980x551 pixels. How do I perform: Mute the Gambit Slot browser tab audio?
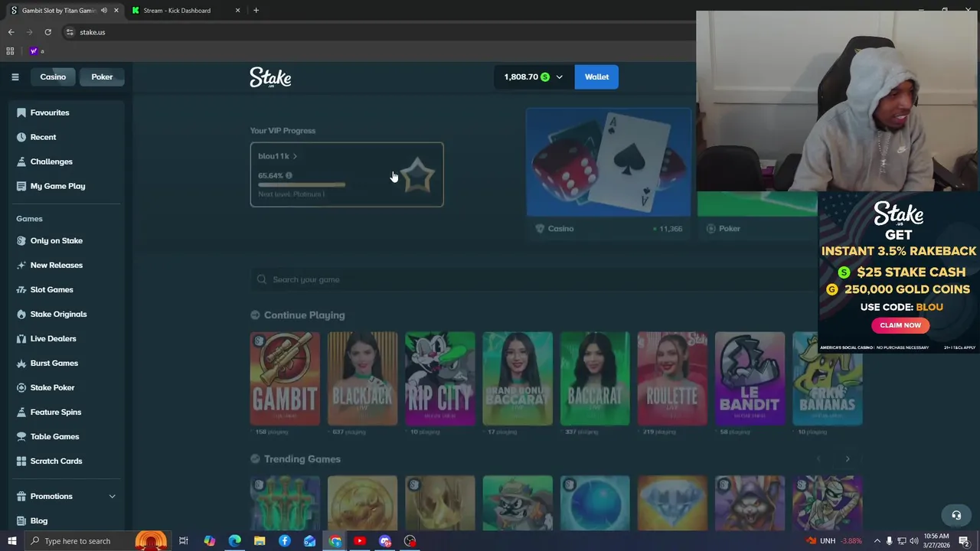click(x=104, y=11)
